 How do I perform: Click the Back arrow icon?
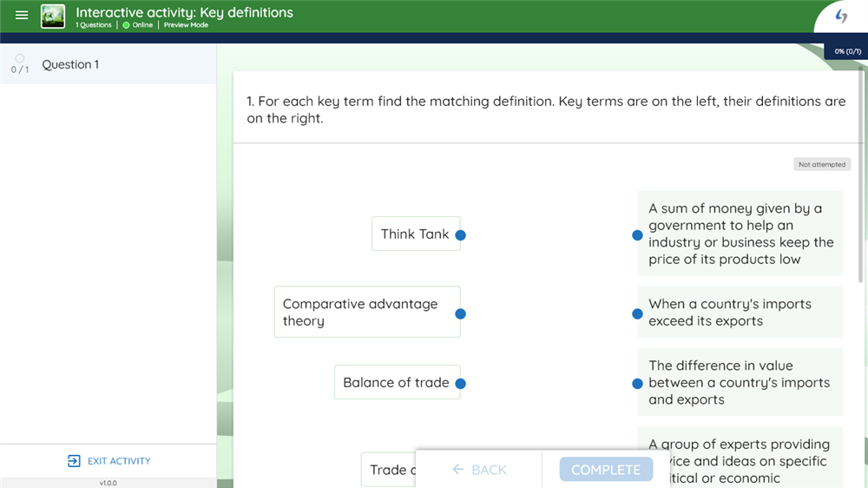458,470
